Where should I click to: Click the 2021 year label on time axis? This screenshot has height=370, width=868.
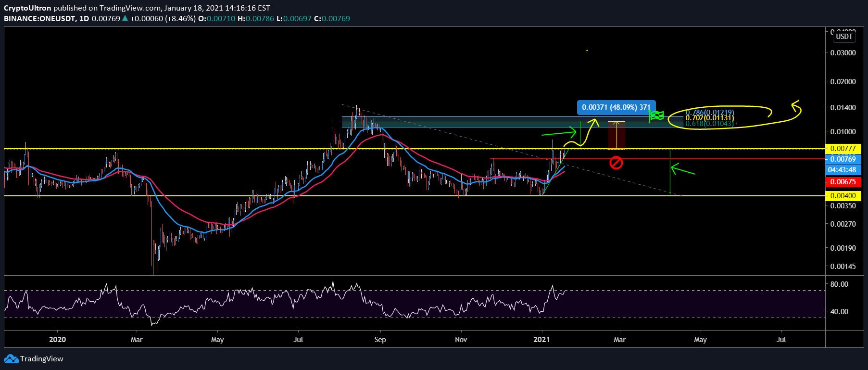pos(541,339)
